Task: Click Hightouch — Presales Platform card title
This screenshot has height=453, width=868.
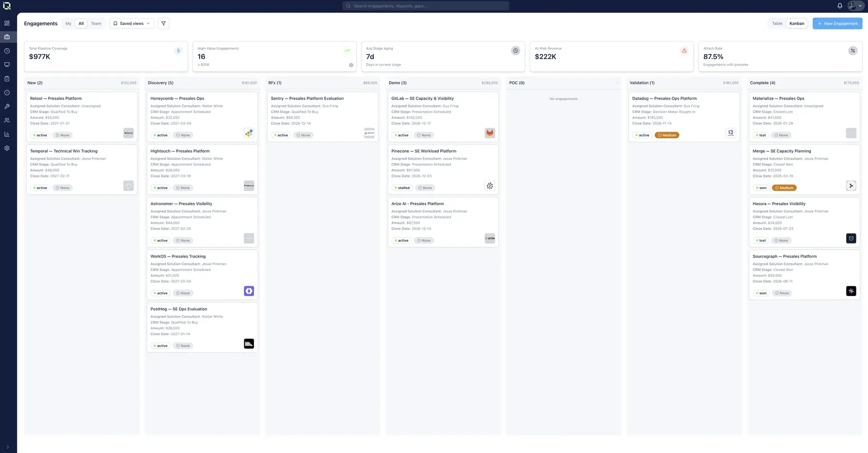Action: [180, 151]
